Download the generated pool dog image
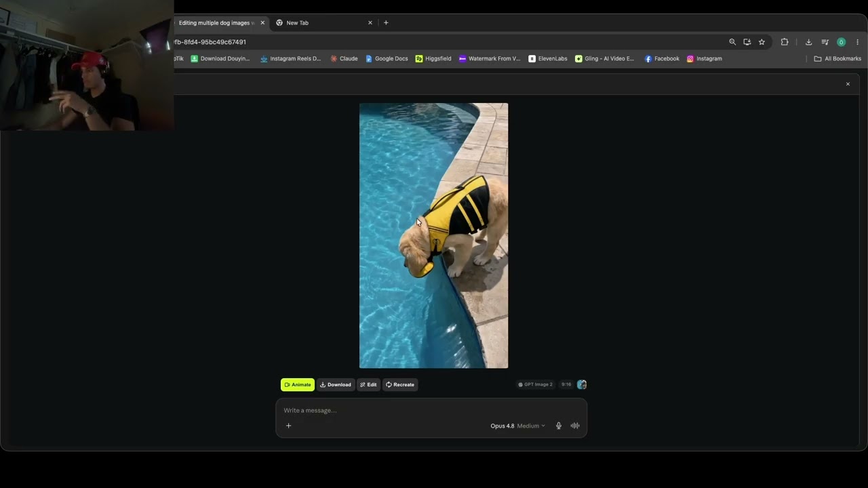Screen dimensions: 868x488 pos(336,385)
